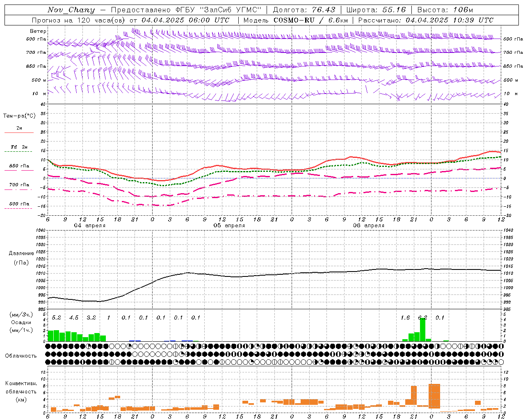Select the latitude text Широта: 55.16
Viewport: 525px width, 420px height.
pyautogui.click(x=376, y=10)
